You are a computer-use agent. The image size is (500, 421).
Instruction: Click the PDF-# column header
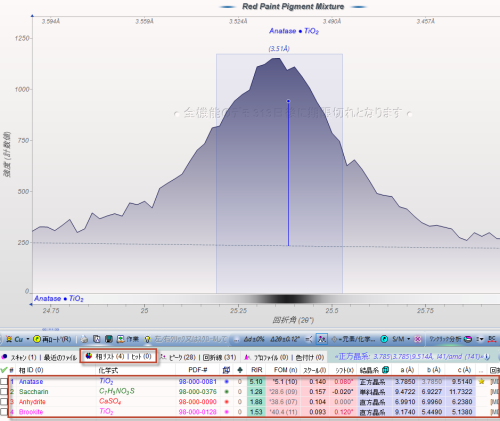198,370
